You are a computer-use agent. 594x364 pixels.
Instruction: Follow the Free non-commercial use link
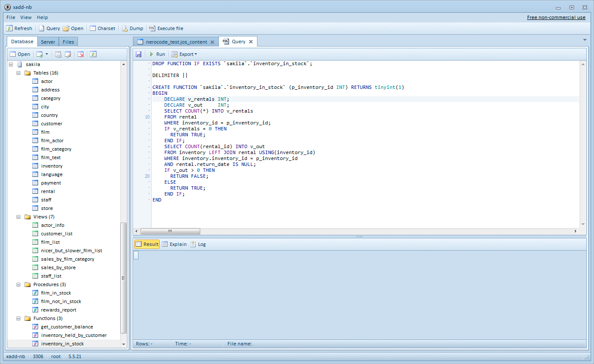556,17
